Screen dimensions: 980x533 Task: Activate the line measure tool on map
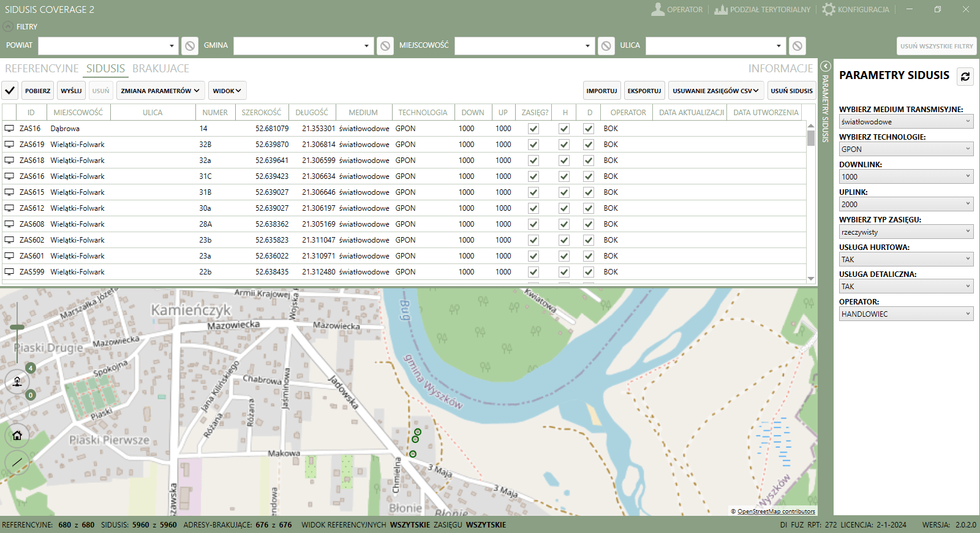(x=17, y=462)
